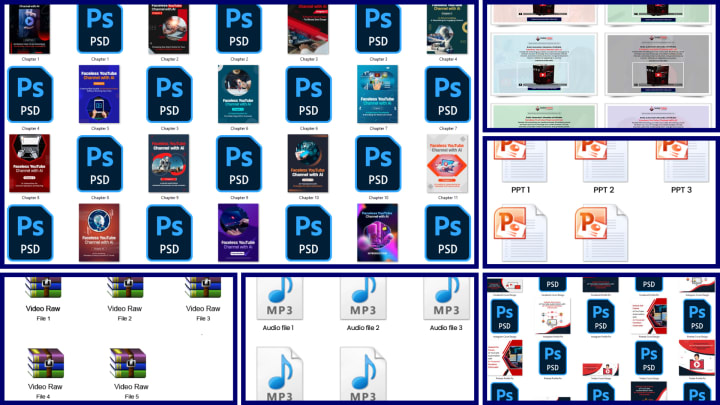Screen dimensions: 720x405
Task: Click the teal Chapter 6 cover thumbnail
Action: click(x=238, y=94)
